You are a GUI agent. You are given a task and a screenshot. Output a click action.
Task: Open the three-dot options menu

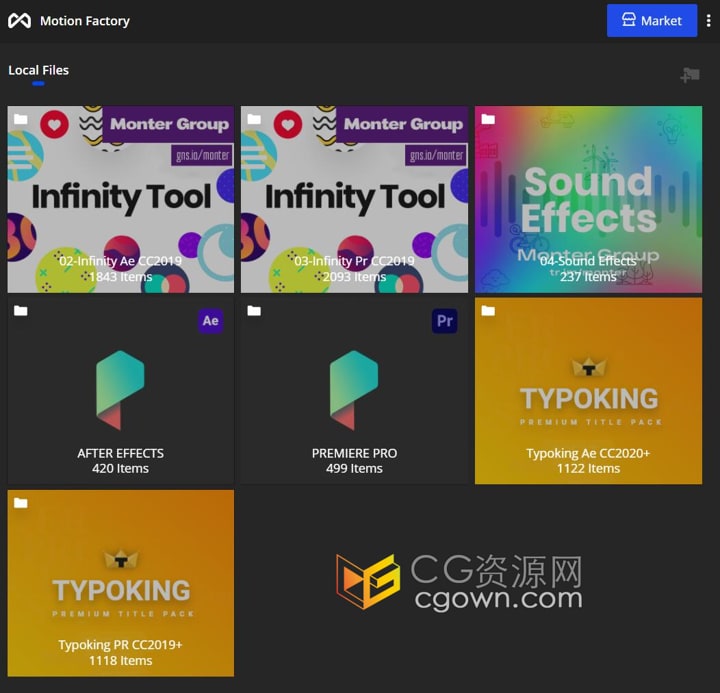(x=709, y=21)
